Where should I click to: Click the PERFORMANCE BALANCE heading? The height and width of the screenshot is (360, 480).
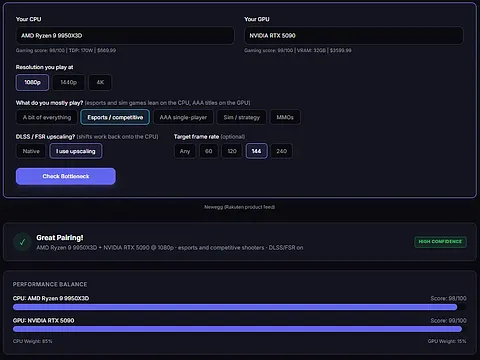click(50, 284)
